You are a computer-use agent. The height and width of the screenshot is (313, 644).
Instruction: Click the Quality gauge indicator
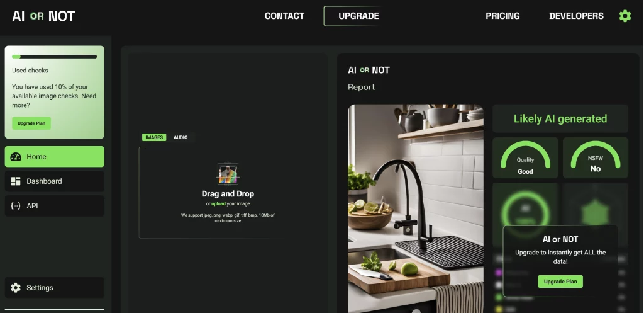[525, 158]
